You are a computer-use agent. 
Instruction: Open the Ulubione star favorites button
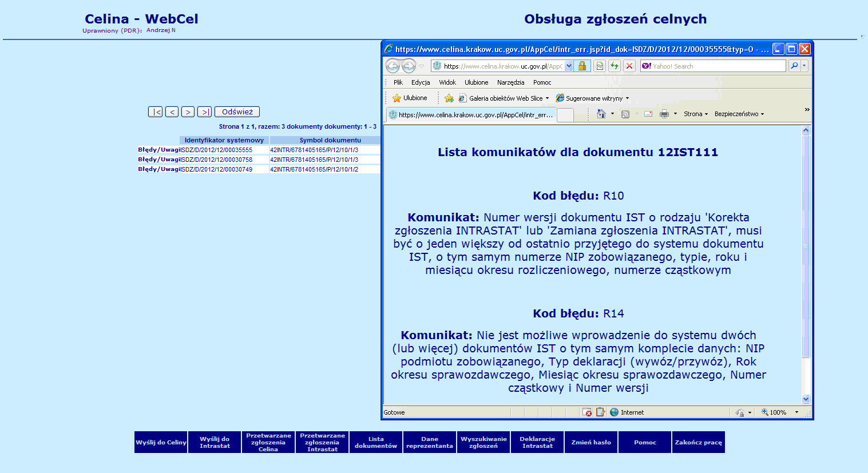(x=410, y=98)
